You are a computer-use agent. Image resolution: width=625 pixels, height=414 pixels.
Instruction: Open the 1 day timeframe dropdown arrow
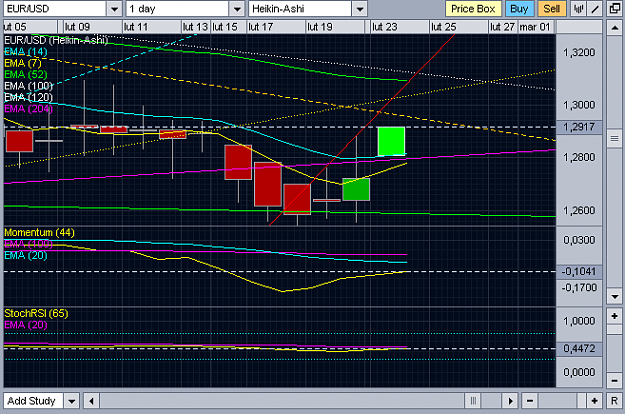coord(237,9)
